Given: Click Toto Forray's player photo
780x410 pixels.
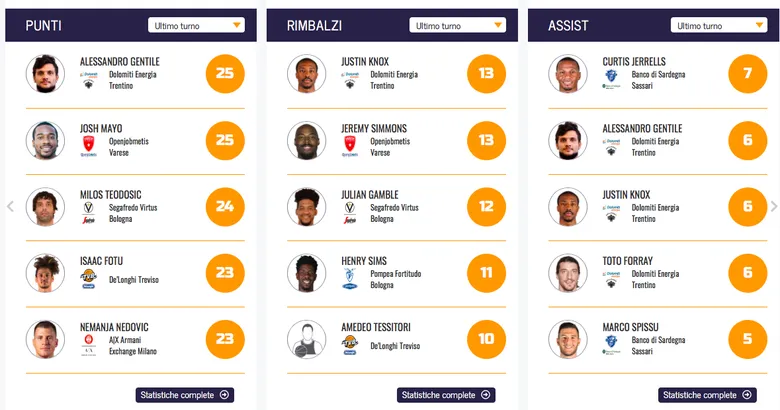Looking at the screenshot, I should (568, 273).
